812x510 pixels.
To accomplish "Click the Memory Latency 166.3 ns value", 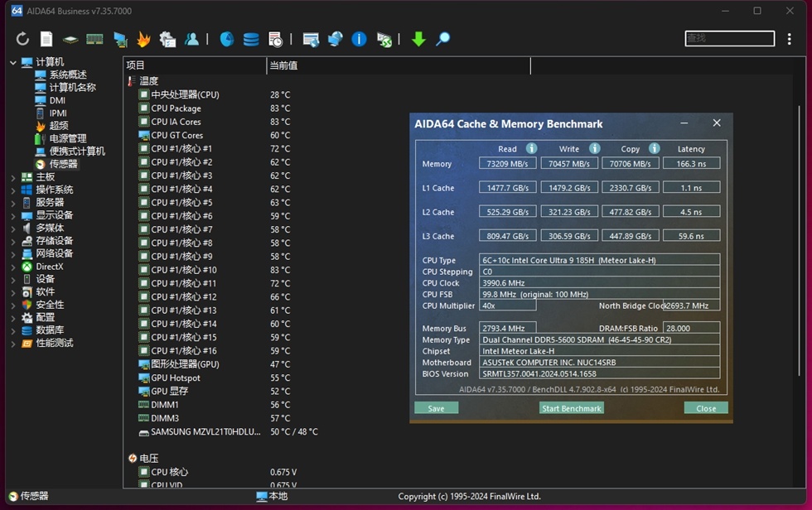I will click(691, 163).
